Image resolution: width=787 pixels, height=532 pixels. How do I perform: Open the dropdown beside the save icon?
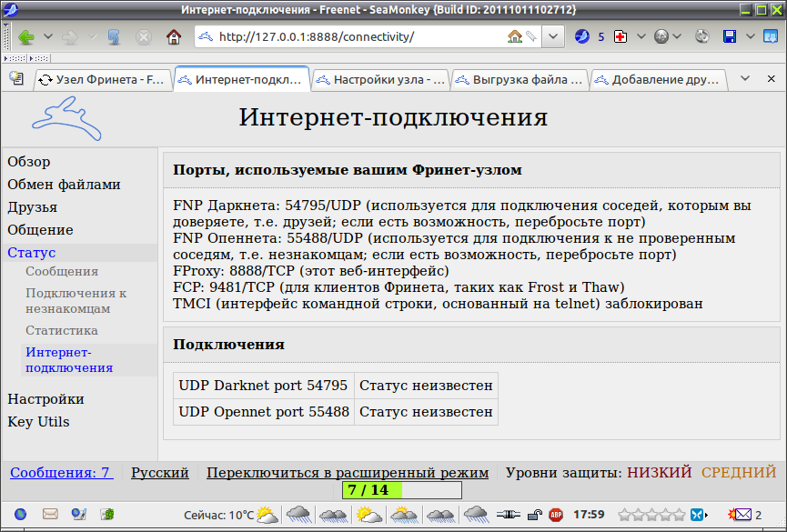[x=751, y=36]
